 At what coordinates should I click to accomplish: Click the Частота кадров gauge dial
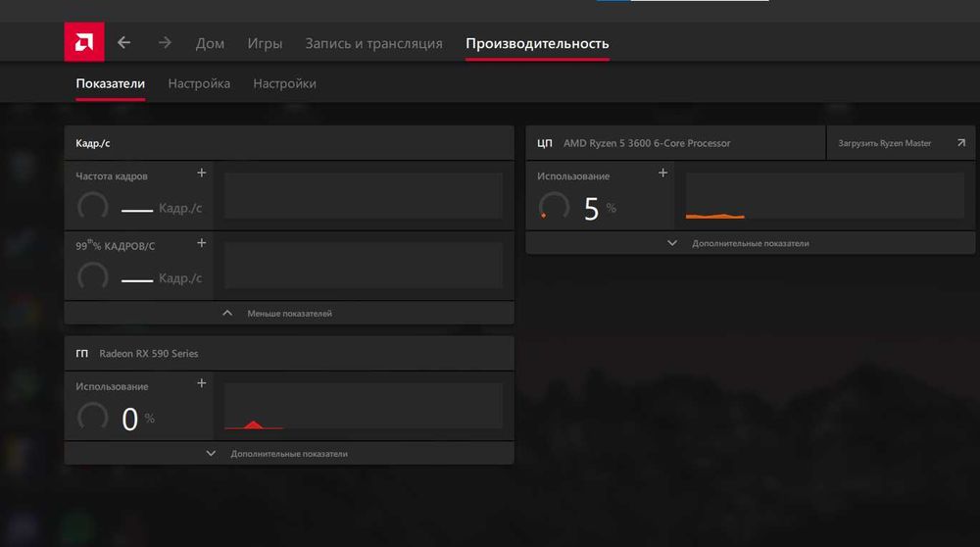pos(92,206)
